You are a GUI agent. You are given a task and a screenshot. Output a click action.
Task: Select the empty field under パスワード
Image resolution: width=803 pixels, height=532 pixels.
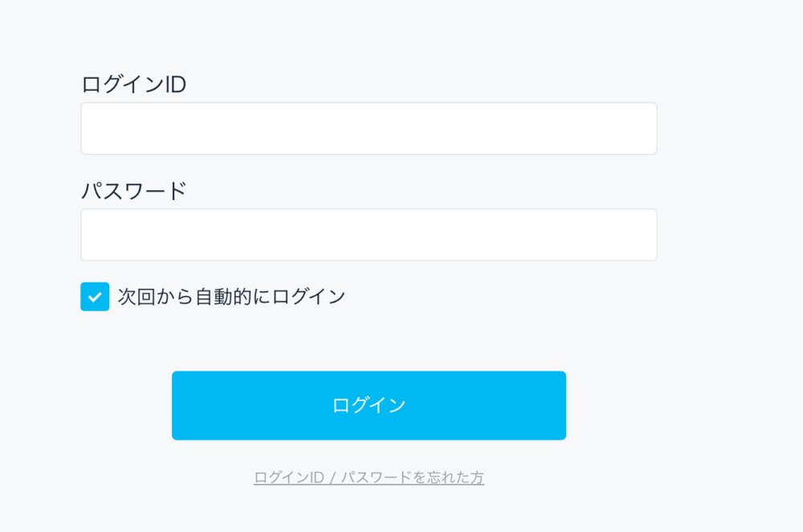coord(369,235)
